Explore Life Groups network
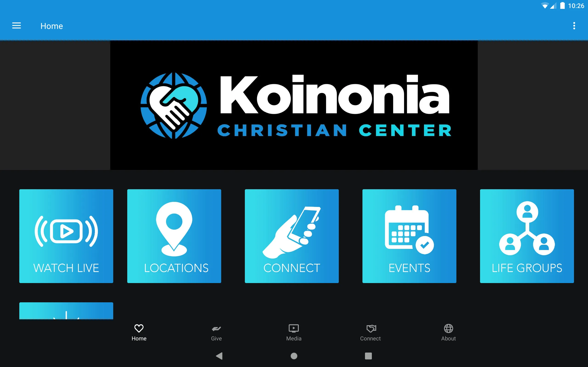Viewport: 588px width, 367px height. pyautogui.click(x=527, y=236)
